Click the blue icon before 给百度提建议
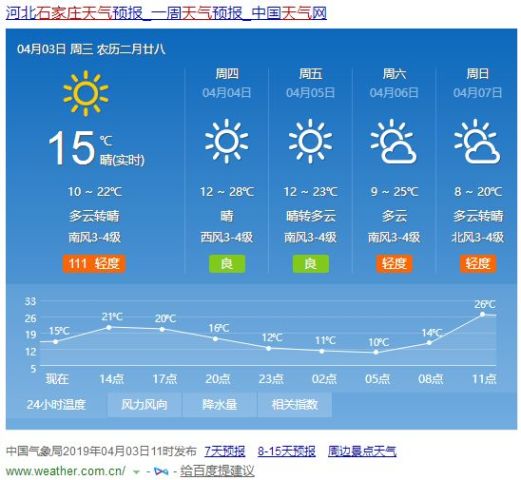This screenshot has height=480, width=521. click(x=161, y=472)
